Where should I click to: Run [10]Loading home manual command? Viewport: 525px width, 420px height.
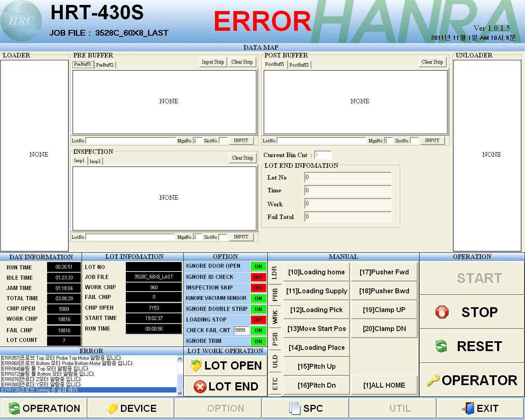coord(317,272)
